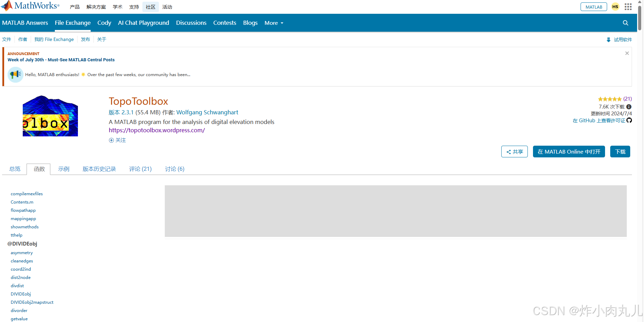
Task: Open DIVIDEobj2mapstruct function
Action: [x=32, y=302]
